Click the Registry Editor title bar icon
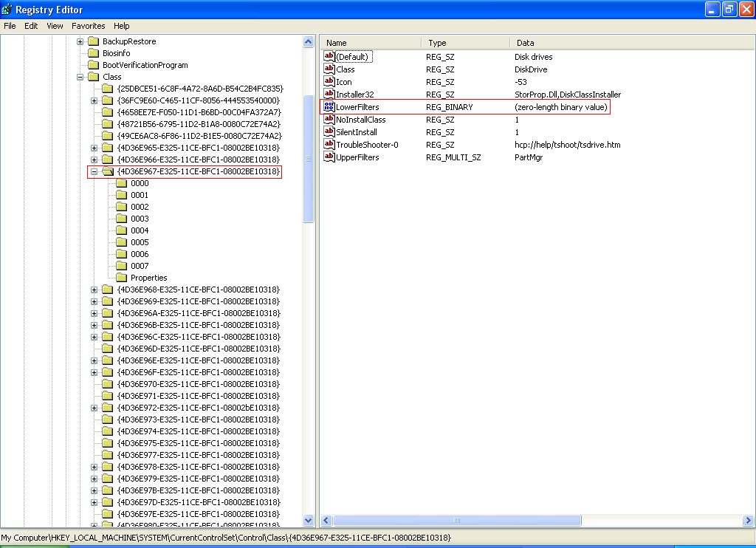This screenshot has width=756, height=548. (x=7, y=9)
